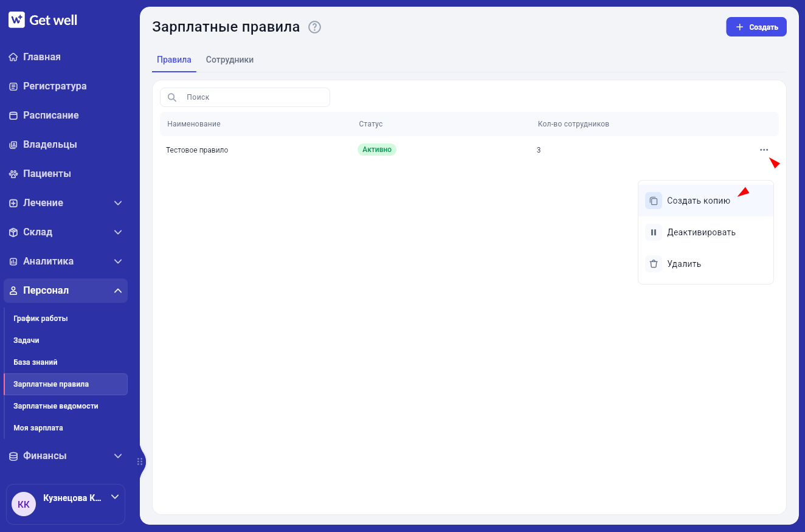This screenshot has height=532, width=805.
Task: Click employee count value 3
Action: (x=539, y=150)
